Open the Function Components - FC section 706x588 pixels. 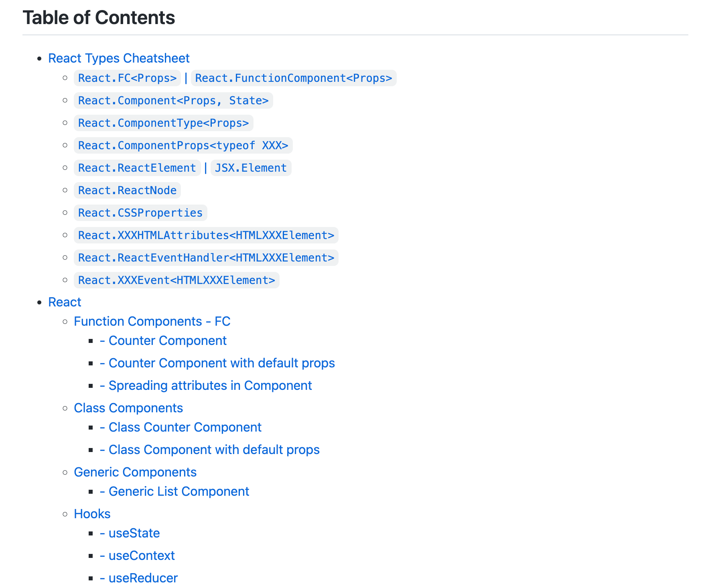[152, 321]
